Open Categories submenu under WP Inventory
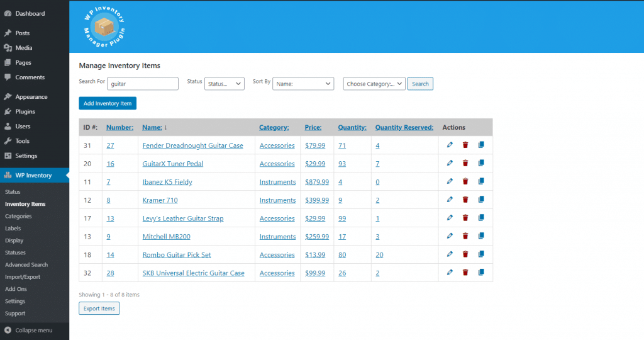Image resolution: width=644 pixels, height=340 pixels. [x=18, y=216]
